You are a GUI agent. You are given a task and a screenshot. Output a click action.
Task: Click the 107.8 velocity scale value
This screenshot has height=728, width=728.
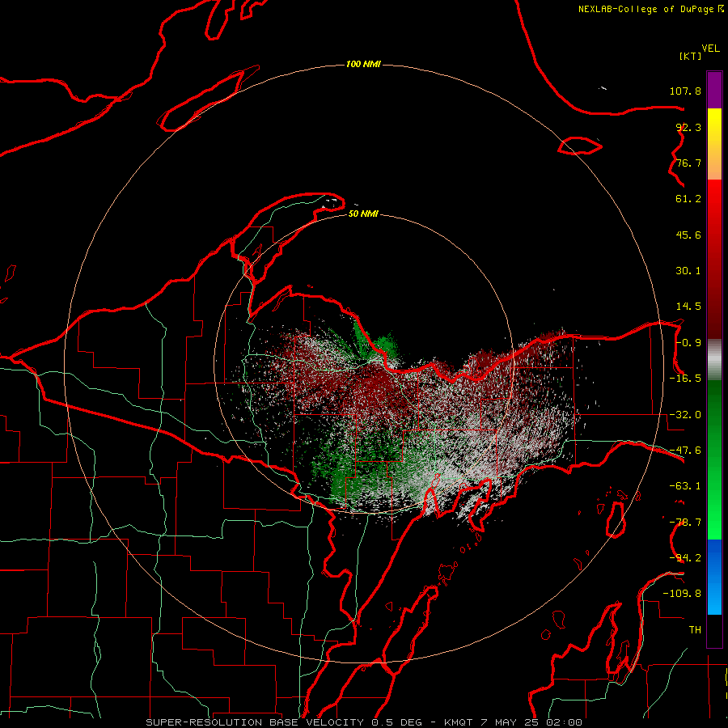pyautogui.click(x=685, y=91)
